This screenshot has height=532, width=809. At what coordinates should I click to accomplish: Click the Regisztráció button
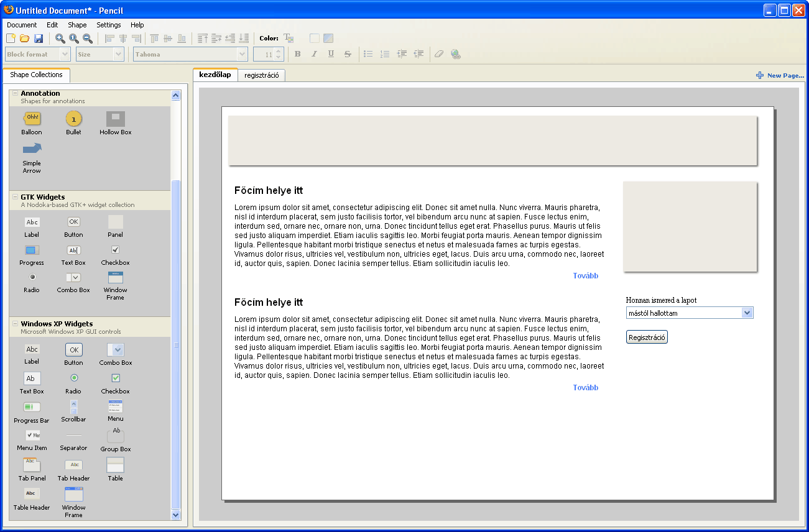[647, 337]
